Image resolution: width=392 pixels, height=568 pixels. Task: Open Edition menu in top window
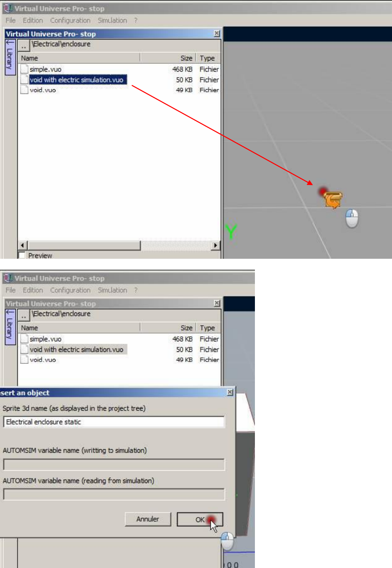click(33, 21)
